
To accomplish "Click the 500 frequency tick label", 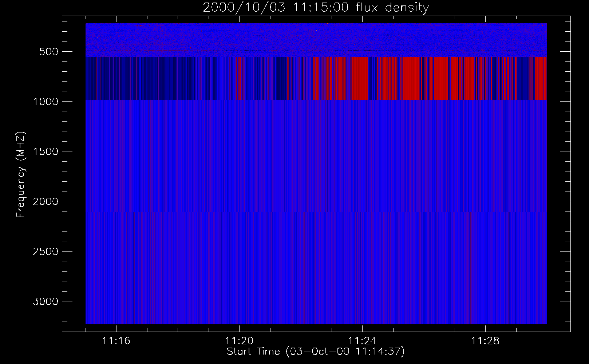I will 48,52.
